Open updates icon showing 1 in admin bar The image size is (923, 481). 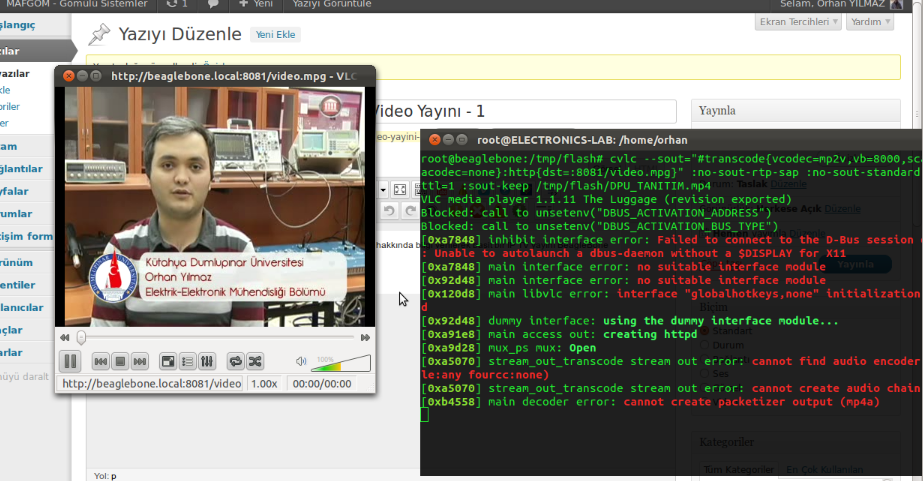pyautogui.click(x=177, y=4)
